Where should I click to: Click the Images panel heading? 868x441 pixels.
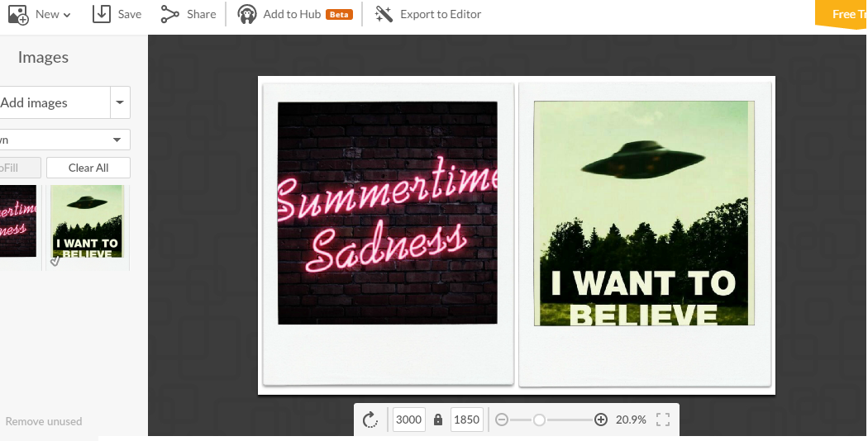click(43, 57)
